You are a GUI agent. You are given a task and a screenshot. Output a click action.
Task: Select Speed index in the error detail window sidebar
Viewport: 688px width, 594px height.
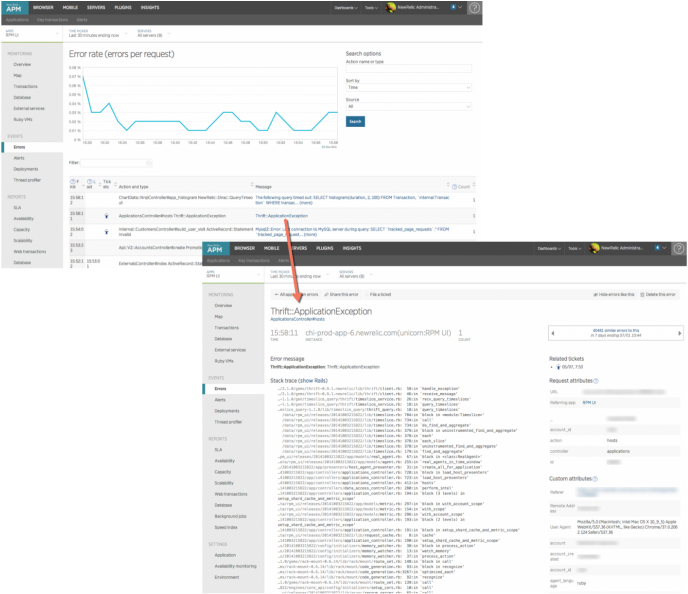coord(226,527)
